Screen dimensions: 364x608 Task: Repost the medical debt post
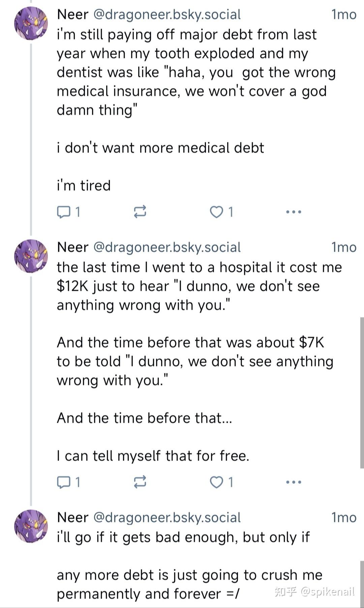coord(140,212)
